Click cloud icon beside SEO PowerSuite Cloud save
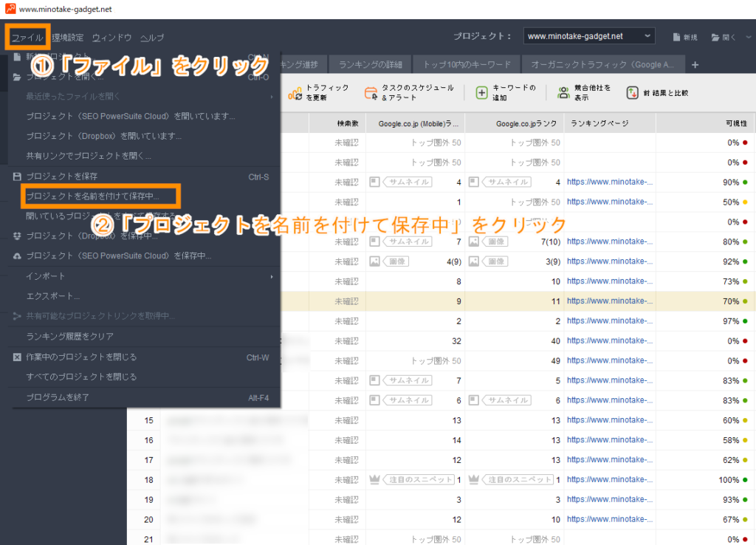Viewport: 756px width, 545px height. click(x=18, y=256)
